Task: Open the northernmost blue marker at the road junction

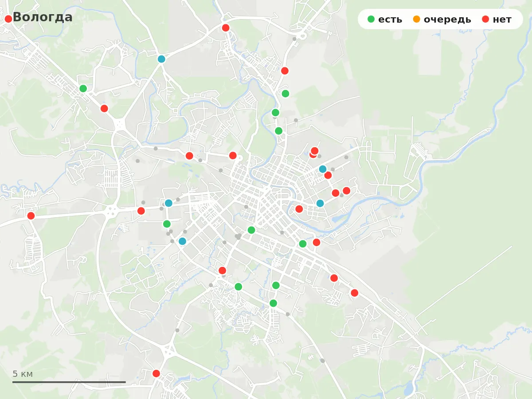Action: (161, 59)
